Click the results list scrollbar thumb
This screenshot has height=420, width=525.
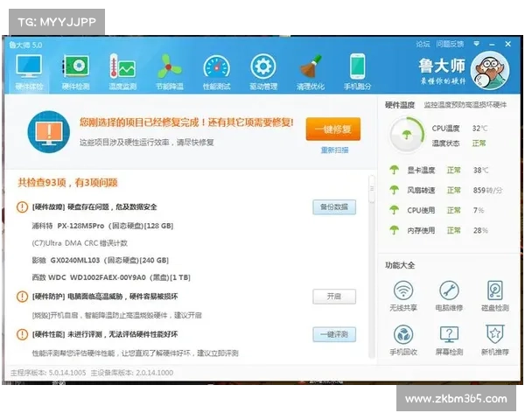[372, 189]
